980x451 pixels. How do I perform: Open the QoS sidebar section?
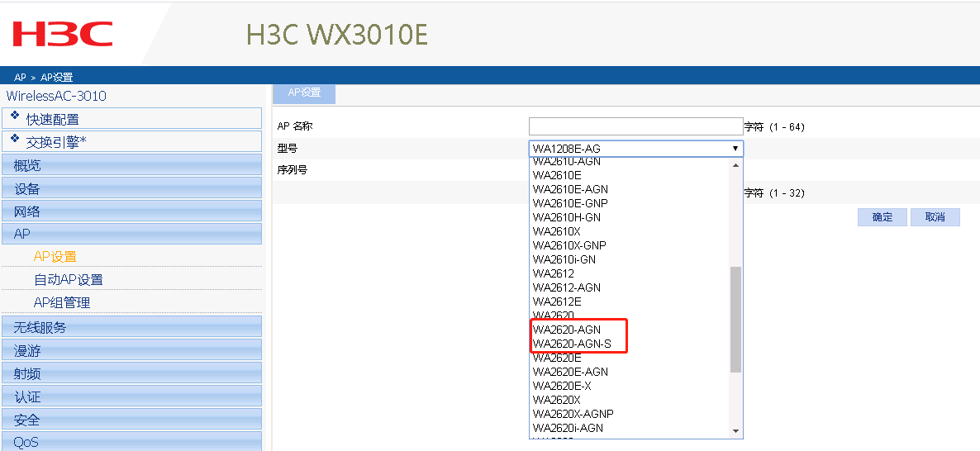pyautogui.click(x=132, y=441)
